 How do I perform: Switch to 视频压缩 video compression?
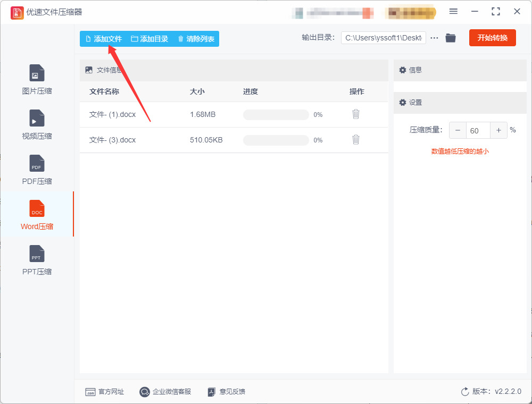(37, 124)
